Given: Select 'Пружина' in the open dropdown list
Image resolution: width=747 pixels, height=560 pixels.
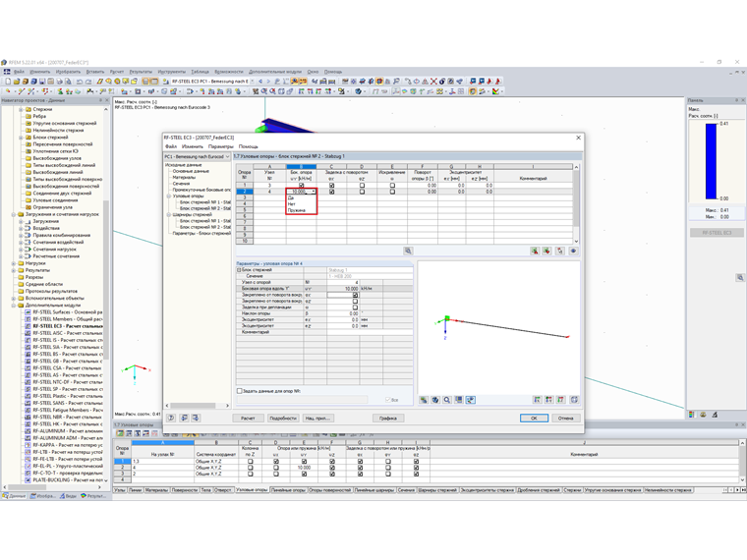Looking at the screenshot, I should click(x=301, y=210).
